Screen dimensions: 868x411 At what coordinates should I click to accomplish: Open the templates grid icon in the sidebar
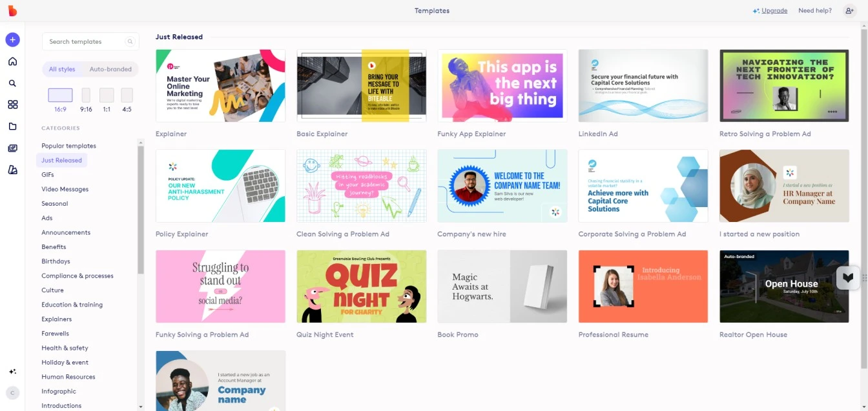tap(12, 105)
